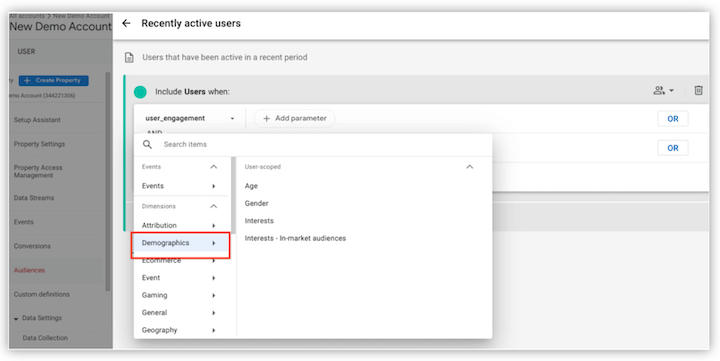The height and width of the screenshot is (361, 720).
Task: Click the Search items input field
Action: click(x=321, y=144)
